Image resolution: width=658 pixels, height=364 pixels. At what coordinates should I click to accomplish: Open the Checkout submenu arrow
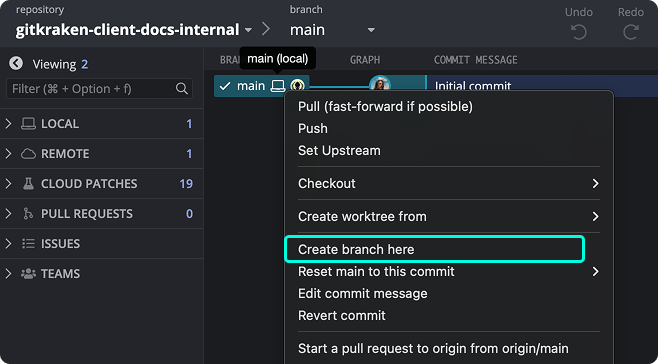coord(595,183)
